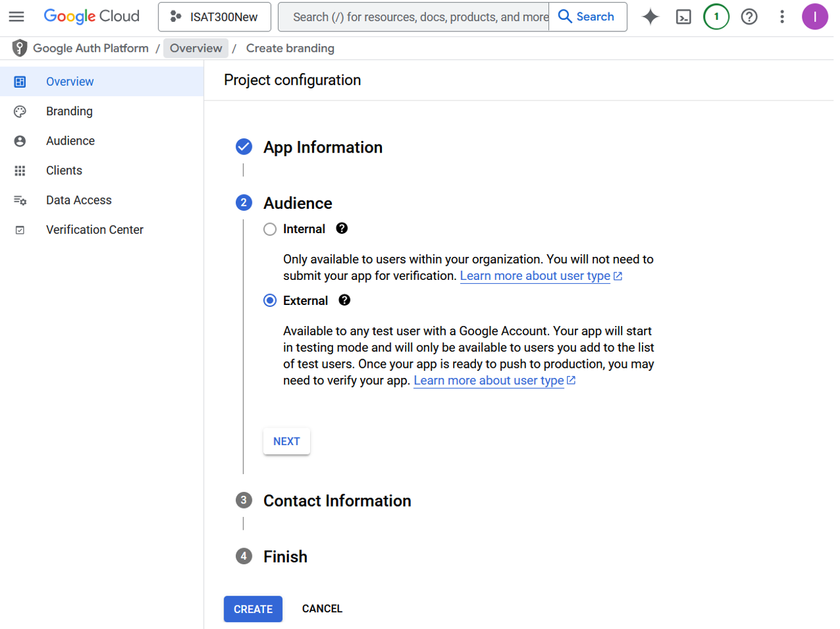Open the ISAT300New project picker
The width and height of the screenshot is (840, 629).
(x=215, y=17)
